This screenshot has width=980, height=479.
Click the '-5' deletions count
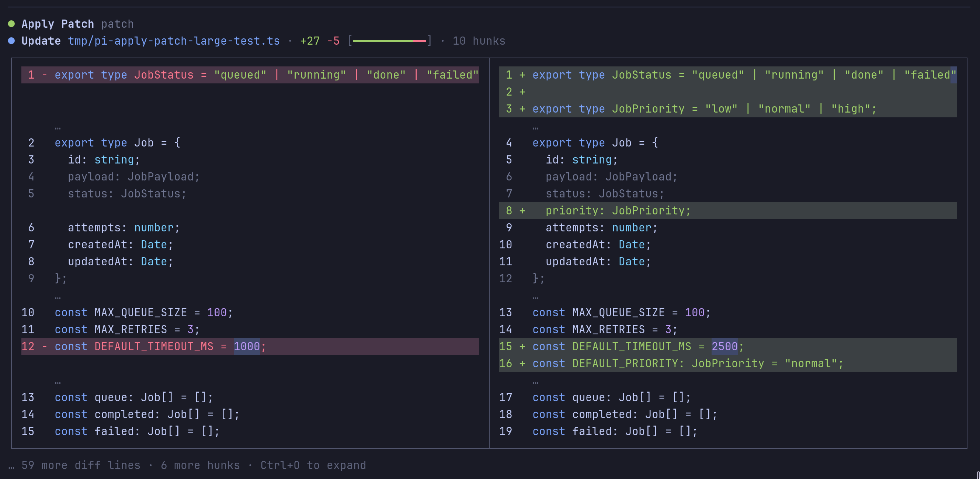(333, 41)
